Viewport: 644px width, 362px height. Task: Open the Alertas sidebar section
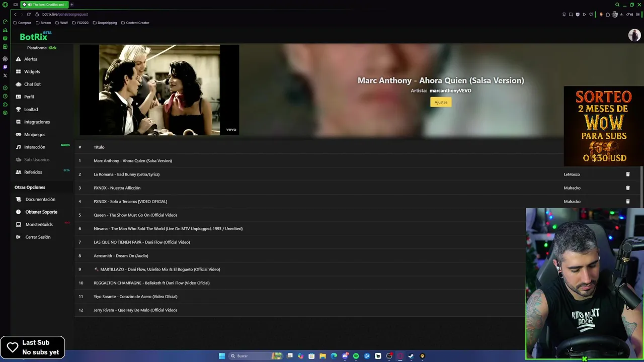pyautogui.click(x=31, y=59)
